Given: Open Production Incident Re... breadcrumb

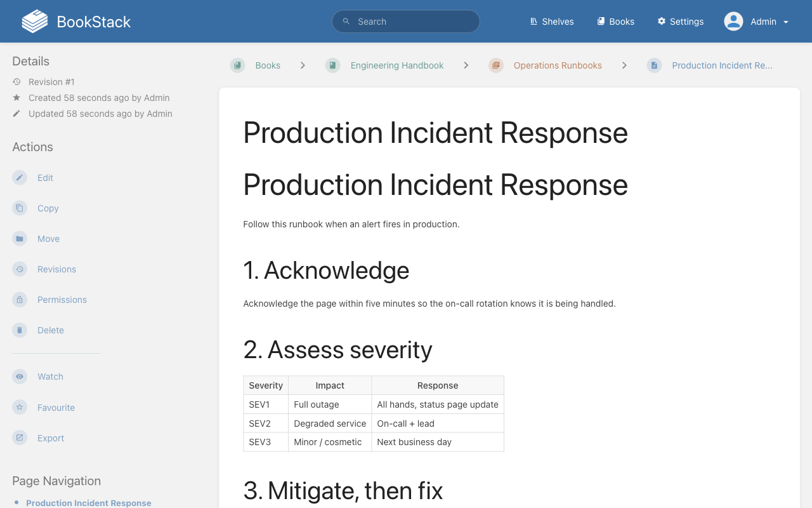Looking at the screenshot, I should tap(722, 65).
